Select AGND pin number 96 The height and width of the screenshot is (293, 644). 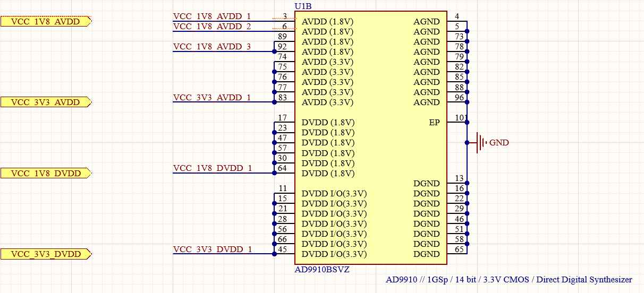(459, 97)
